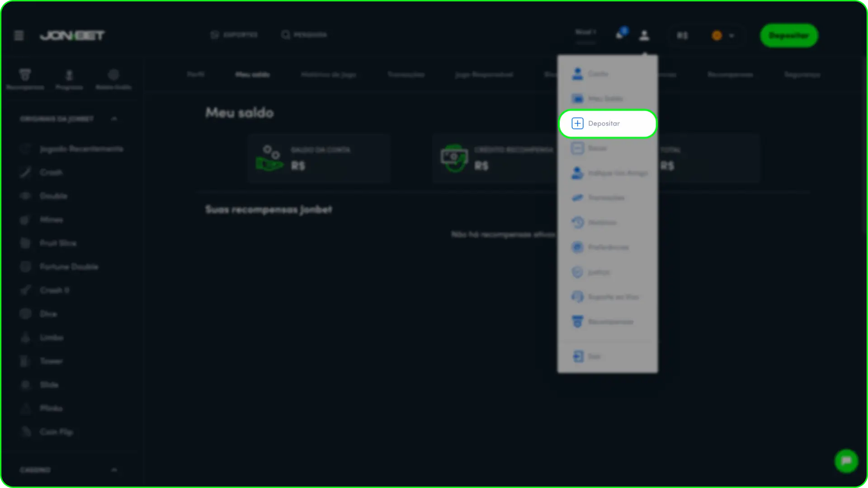Screen dimensions: 868x488
Task: Open the Recompensas icon in the sidebar
Action: click(x=25, y=79)
